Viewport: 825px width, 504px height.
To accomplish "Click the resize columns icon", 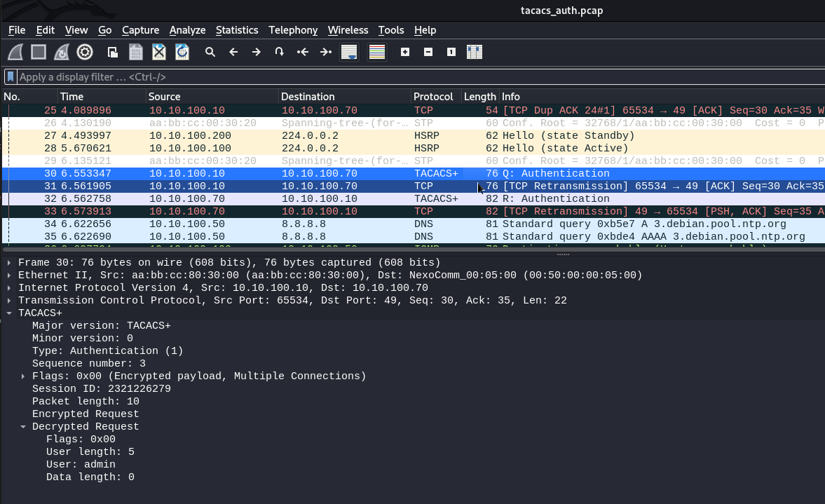I will pos(475,52).
